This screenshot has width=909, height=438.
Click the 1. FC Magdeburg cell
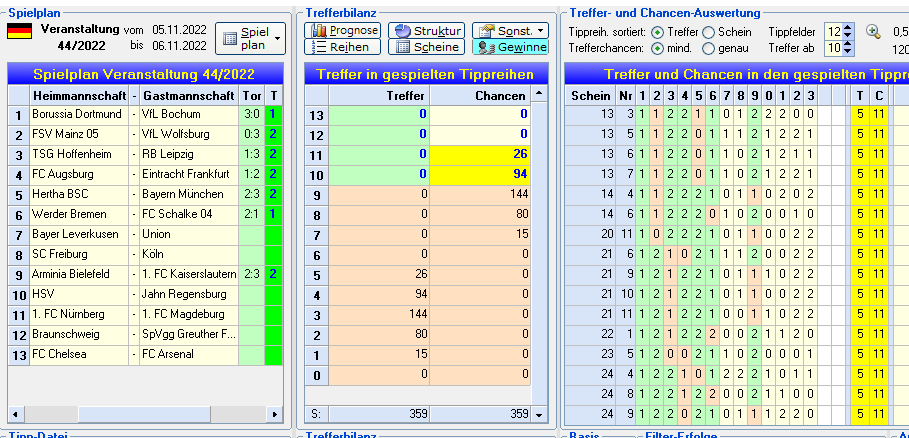[x=189, y=314]
